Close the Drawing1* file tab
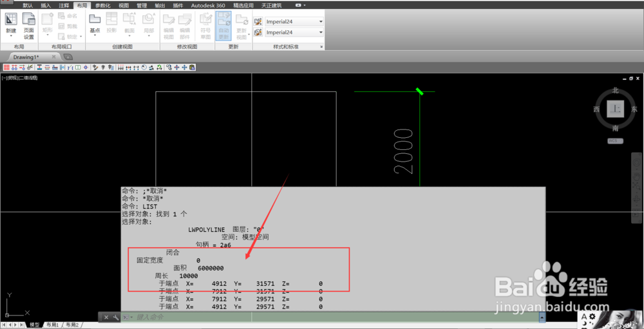 pyautogui.click(x=53, y=57)
